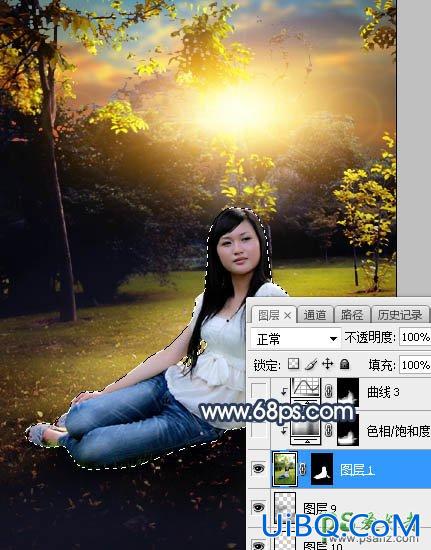Switch to the 通道 tab
Screen dimensions: 431x550
tap(314, 315)
